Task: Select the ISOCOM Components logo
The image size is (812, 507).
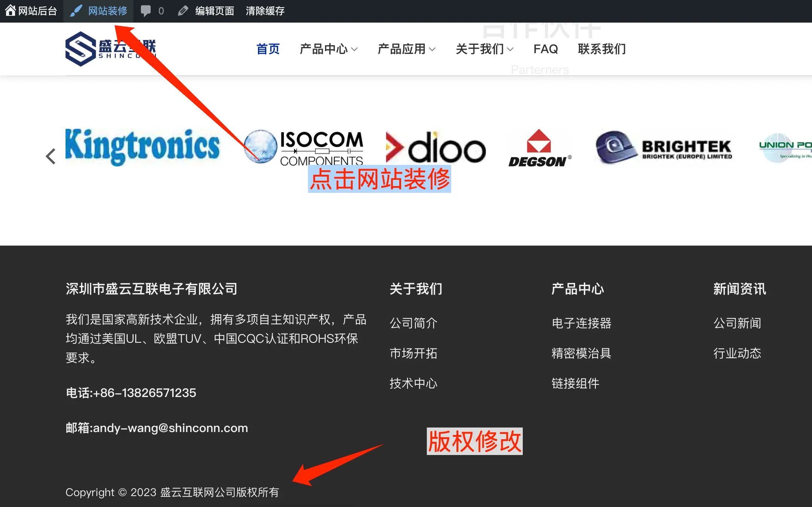Action: [x=304, y=147]
